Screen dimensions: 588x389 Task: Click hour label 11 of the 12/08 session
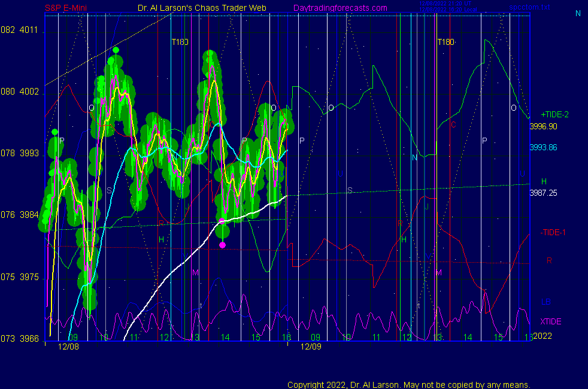coord(134,338)
